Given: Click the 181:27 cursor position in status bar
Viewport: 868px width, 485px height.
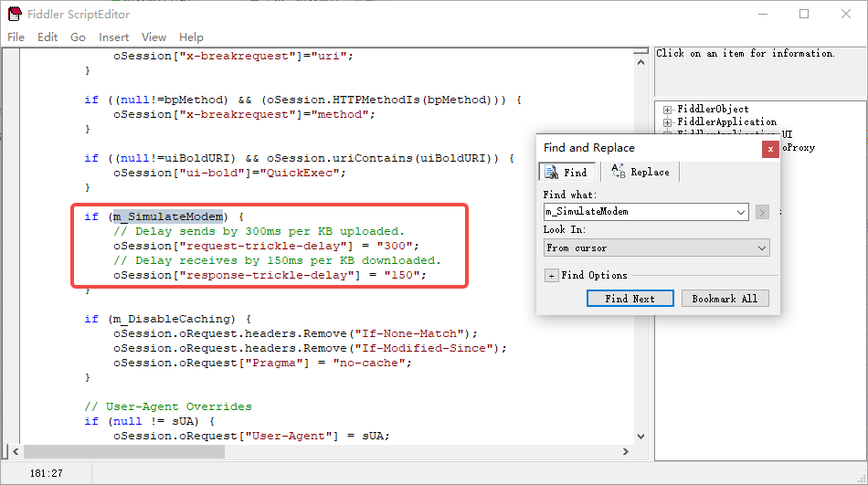Looking at the screenshot, I should coord(47,473).
